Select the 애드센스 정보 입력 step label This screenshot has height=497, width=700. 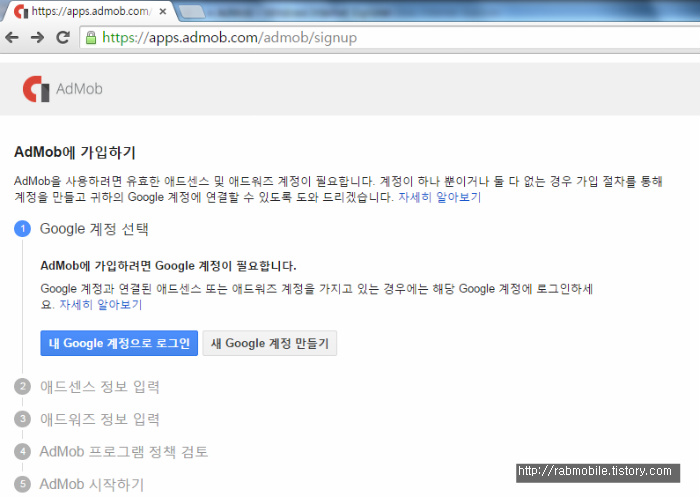(100, 387)
